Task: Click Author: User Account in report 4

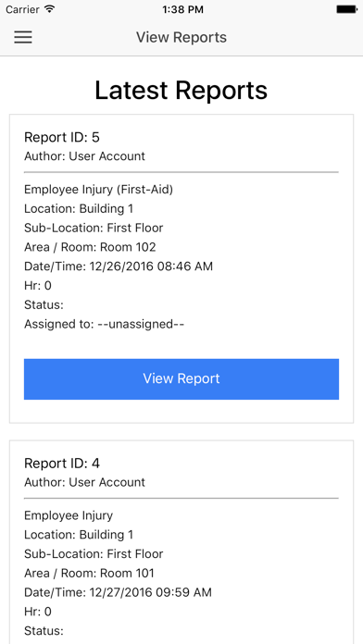Action: pos(84,483)
